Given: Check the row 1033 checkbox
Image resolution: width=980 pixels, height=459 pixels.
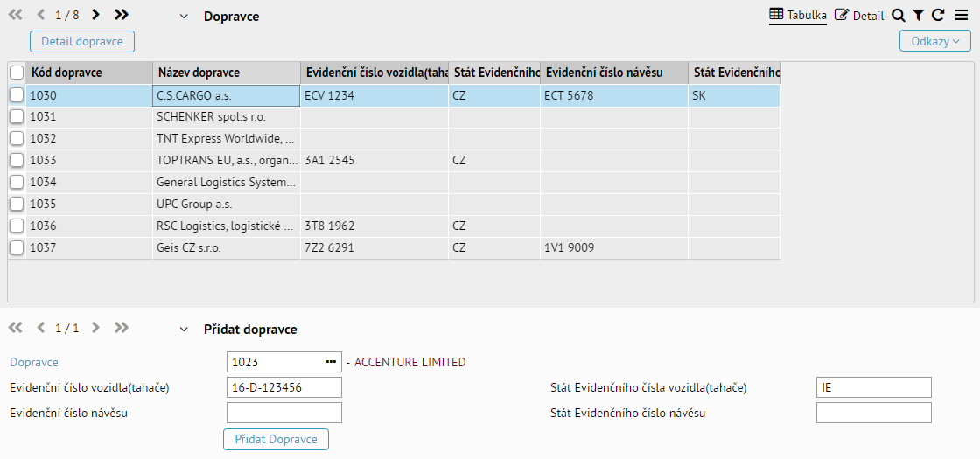Looking at the screenshot, I should [x=17, y=160].
